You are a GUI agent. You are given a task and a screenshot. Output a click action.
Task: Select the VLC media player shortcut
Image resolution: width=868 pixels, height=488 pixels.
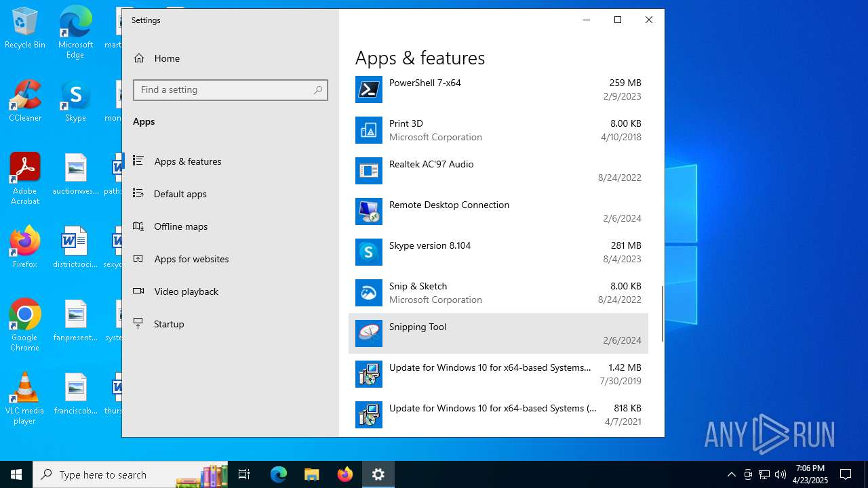click(x=25, y=399)
